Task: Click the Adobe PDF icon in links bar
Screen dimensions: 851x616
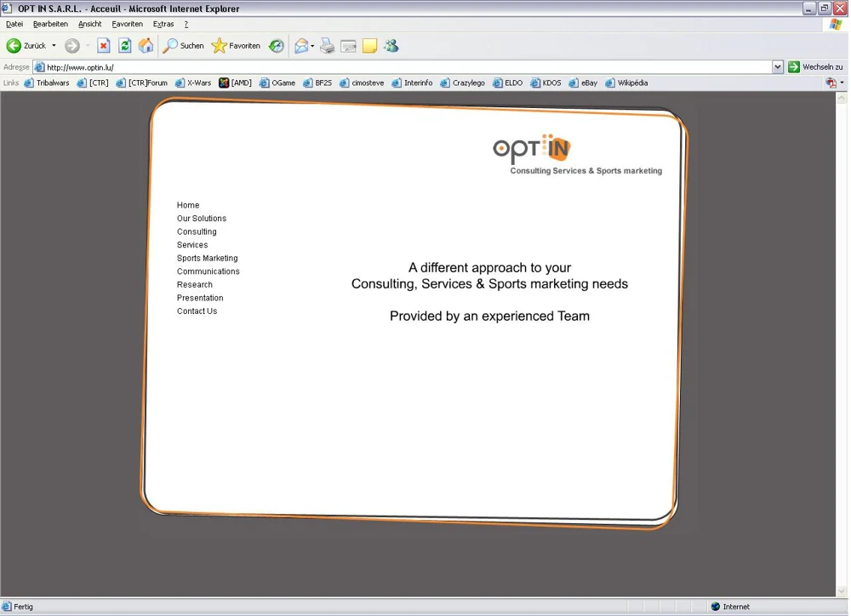Action: point(831,83)
